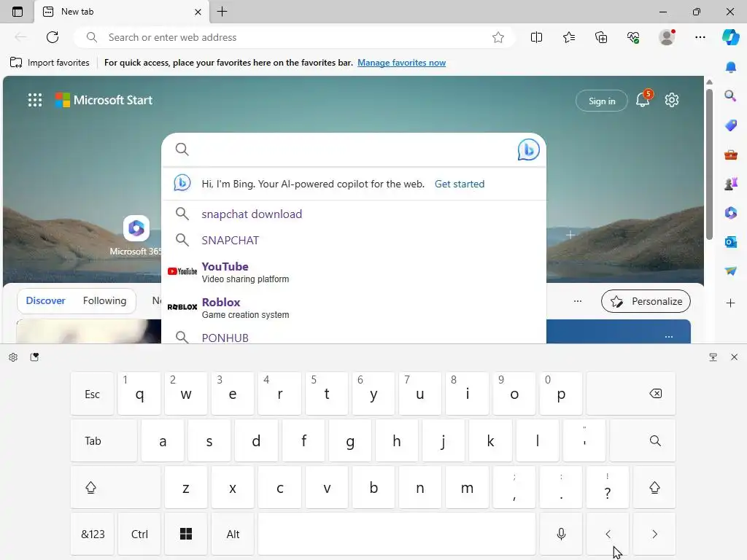Switch to the New tab browser tab
Viewport: 747px width, 560px height.
pyautogui.click(x=122, y=12)
